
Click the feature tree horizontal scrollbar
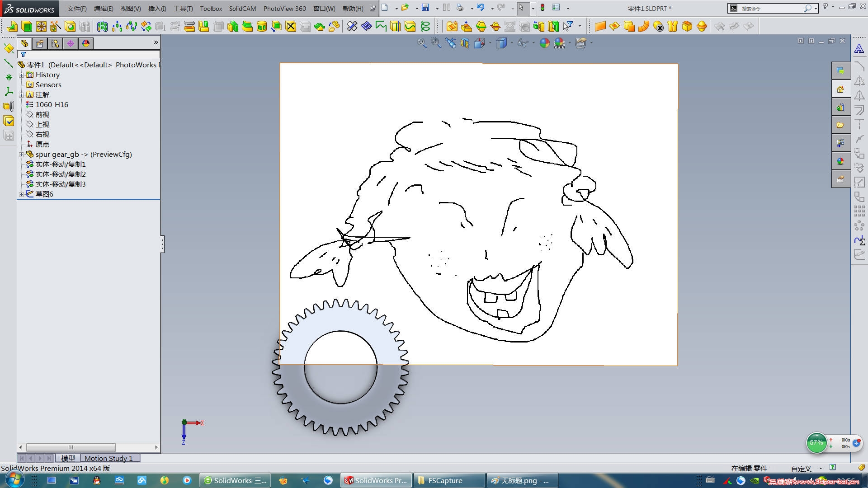click(71, 447)
